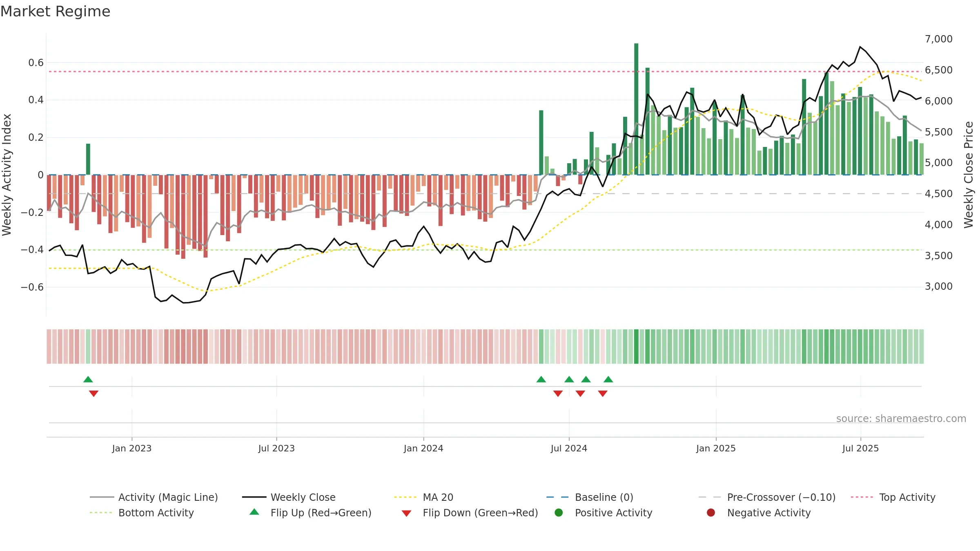Click the 4,000 price axis label
The height and width of the screenshot is (551, 980).
click(939, 224)
